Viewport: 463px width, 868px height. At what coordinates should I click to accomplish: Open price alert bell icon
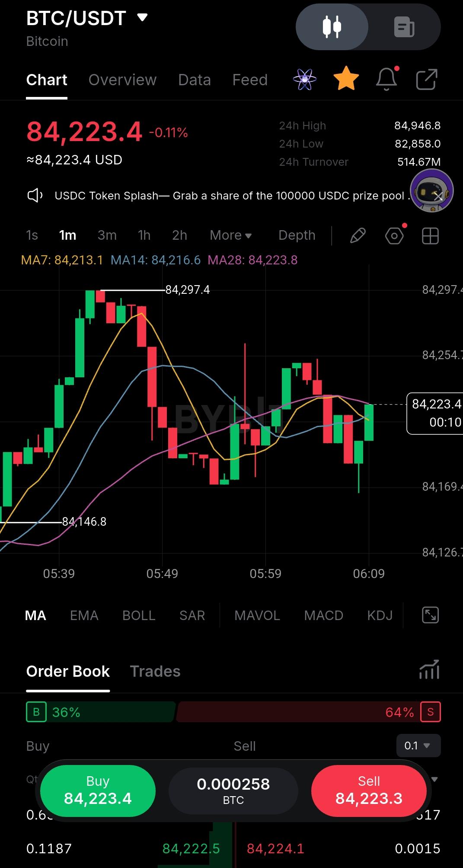click(x=386, y=79)
